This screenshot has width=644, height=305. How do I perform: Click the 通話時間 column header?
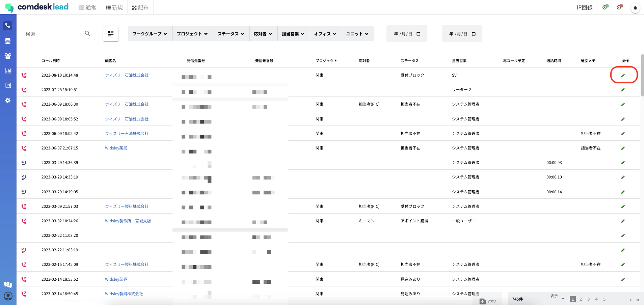tap(554, 61)
